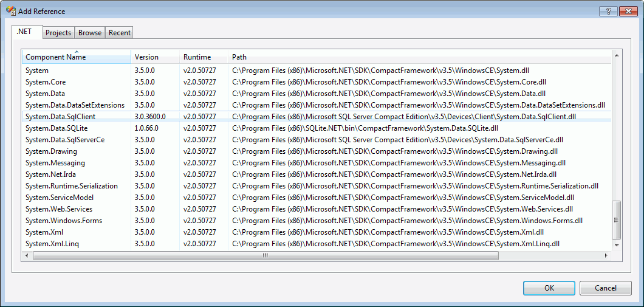Click the Add Reference title bar icon
Viewport: 644px width, 307px height.
pyautogui.click(x=11, y=11)
